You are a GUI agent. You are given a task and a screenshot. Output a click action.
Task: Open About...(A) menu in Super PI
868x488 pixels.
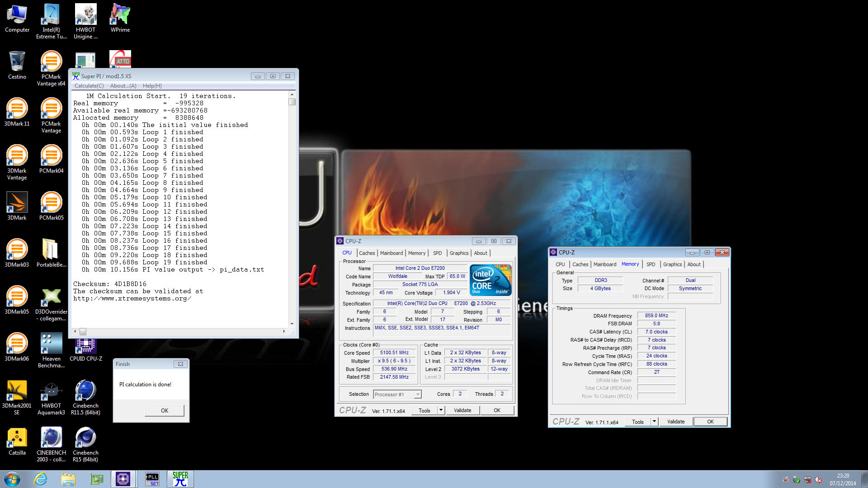[x=123, y=86]
